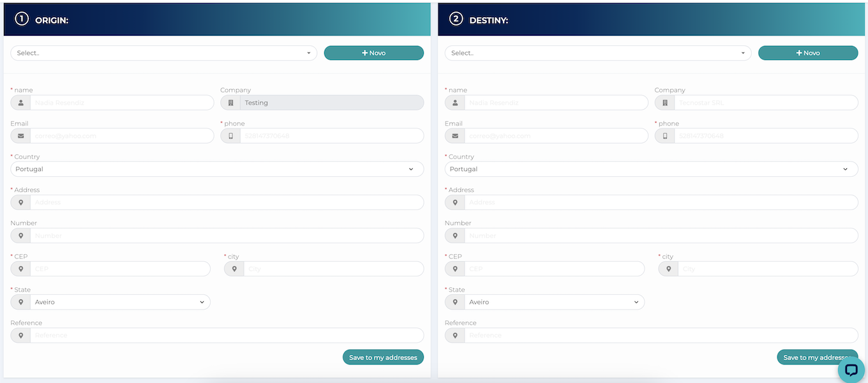Click the phone icon in Origin phone field
The height and width of the screenshot is (383, 868).
tap(230, 136)
